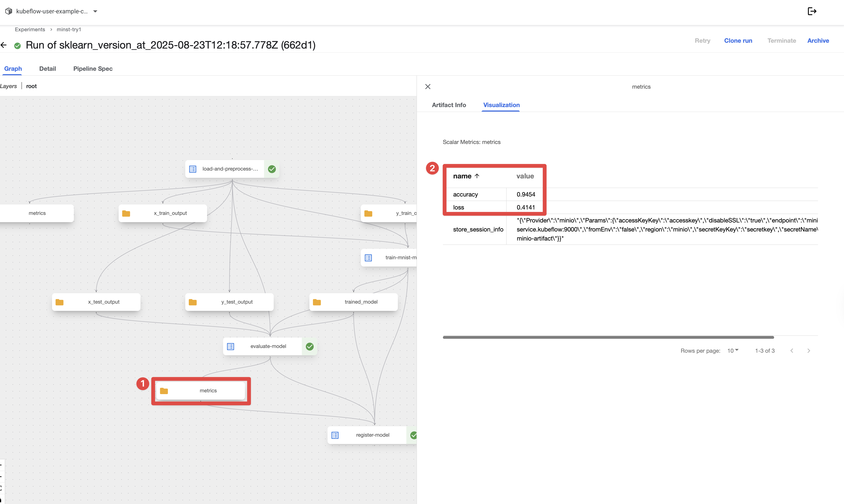Screen dimensions: 844x504
Task: Close the metrics side panel
Action: point(428,87)
